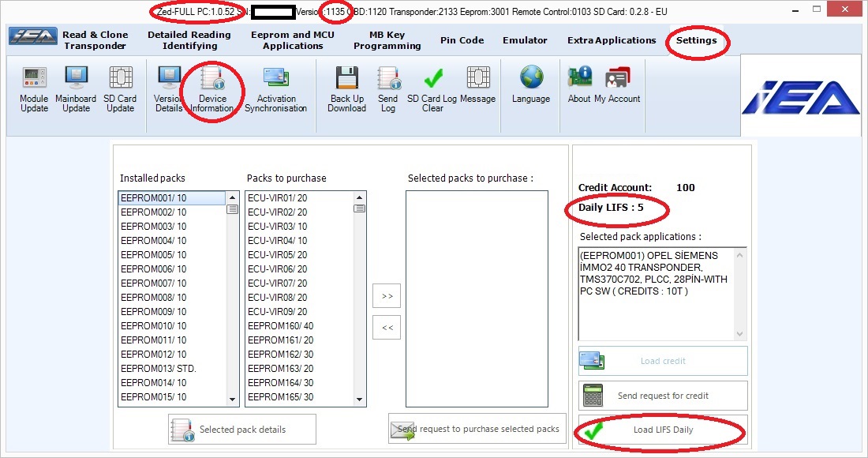Click Packs to purchase up arrow
The image size is (868, 458).
(x=359, y=197)
